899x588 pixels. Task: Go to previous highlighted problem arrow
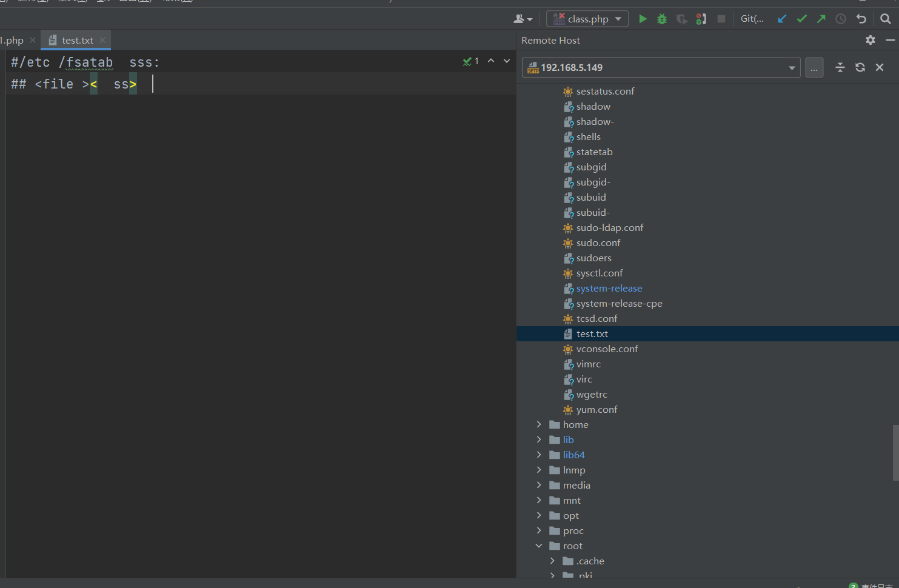[x=491, y=61]
